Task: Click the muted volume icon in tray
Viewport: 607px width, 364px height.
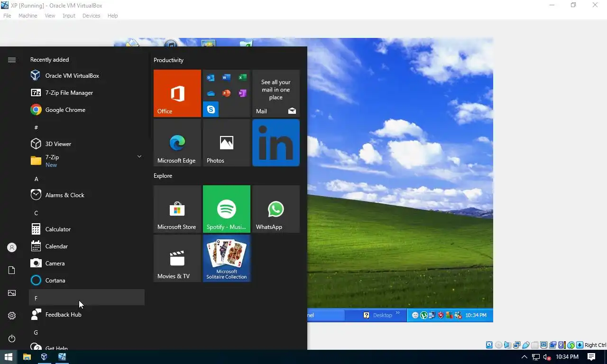Action: tap(547, 357)
